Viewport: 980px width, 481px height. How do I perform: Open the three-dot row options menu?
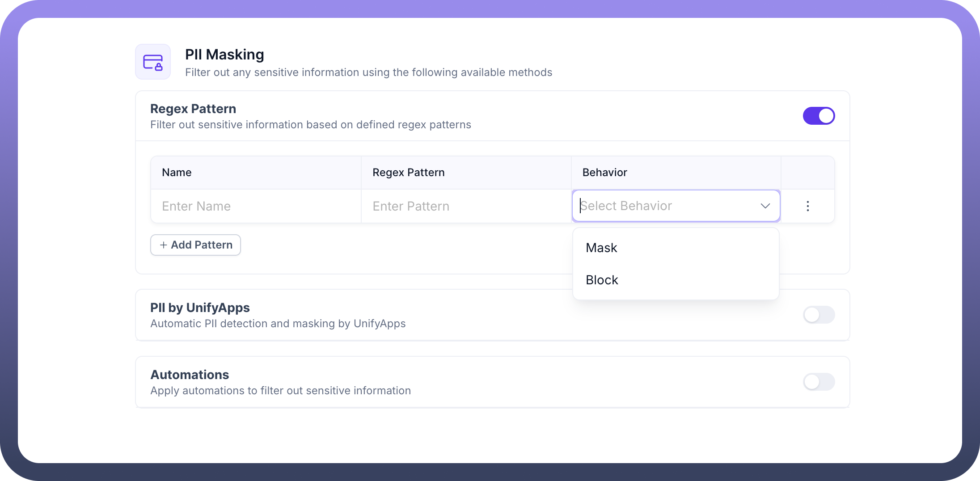click(x=807, y=206)
